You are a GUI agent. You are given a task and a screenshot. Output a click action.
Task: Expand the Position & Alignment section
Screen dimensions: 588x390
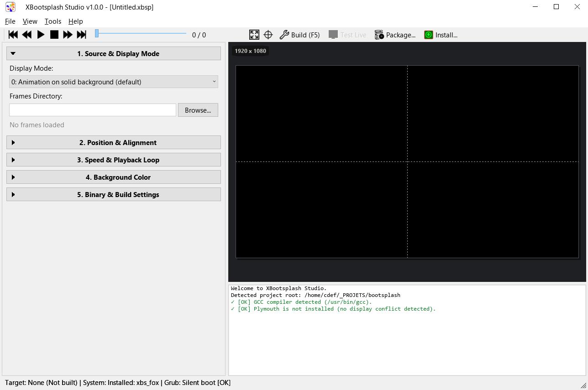click(114, 142)
